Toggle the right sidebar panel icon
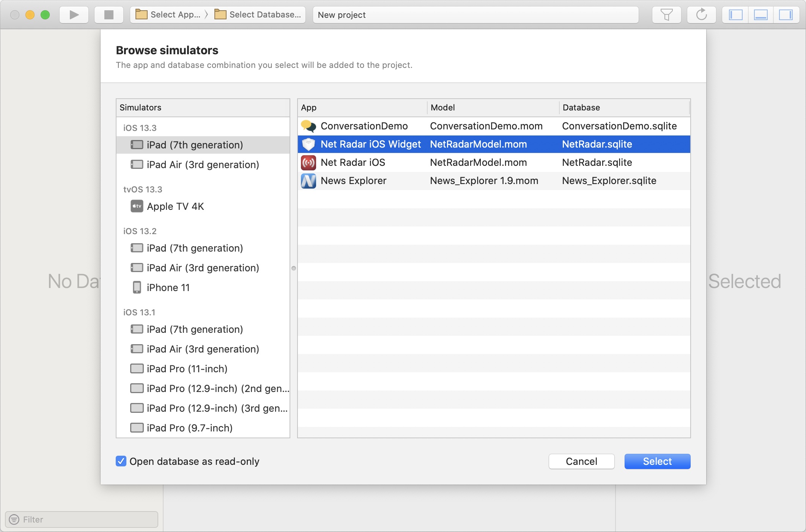Screen dimensions: 806x532 coord(786,15)
